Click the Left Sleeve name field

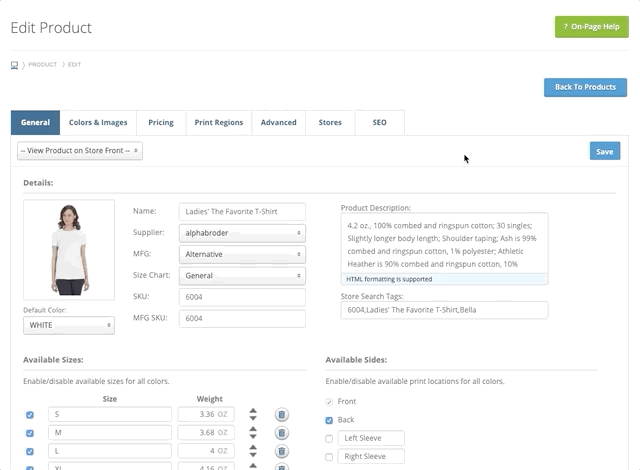[x=371, y=438]
